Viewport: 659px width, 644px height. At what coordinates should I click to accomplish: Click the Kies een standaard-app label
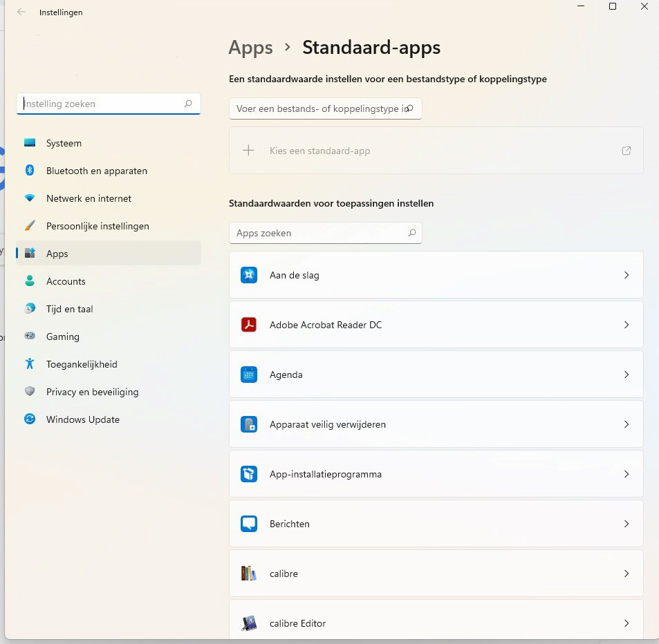pos(320,151)
